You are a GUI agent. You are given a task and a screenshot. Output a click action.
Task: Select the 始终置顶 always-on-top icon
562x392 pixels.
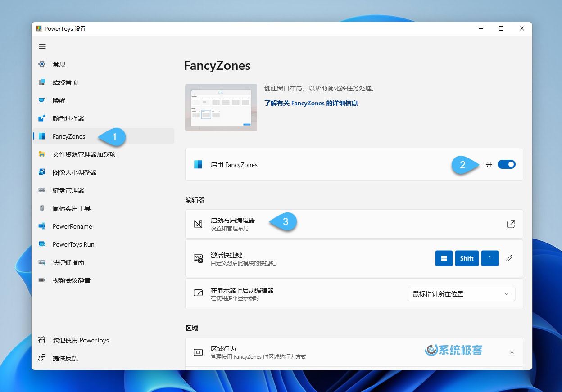42,82
